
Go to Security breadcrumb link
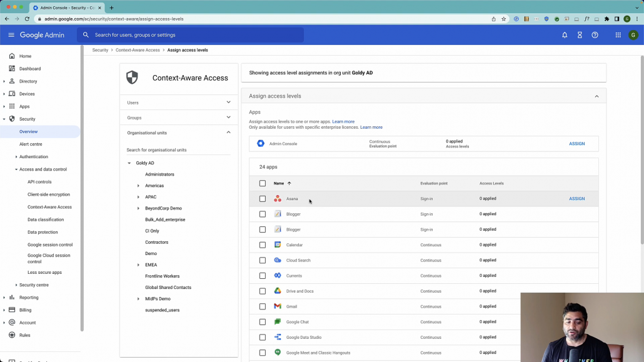point(100,50)
